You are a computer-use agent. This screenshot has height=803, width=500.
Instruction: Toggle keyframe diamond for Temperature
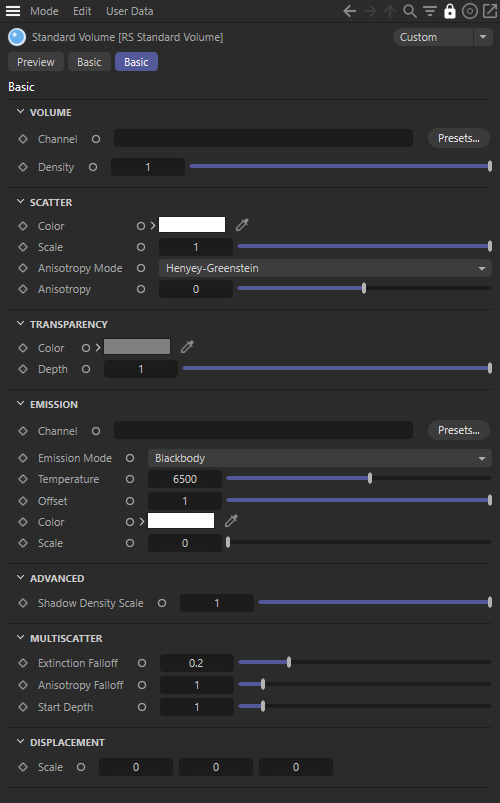[23, 479]
